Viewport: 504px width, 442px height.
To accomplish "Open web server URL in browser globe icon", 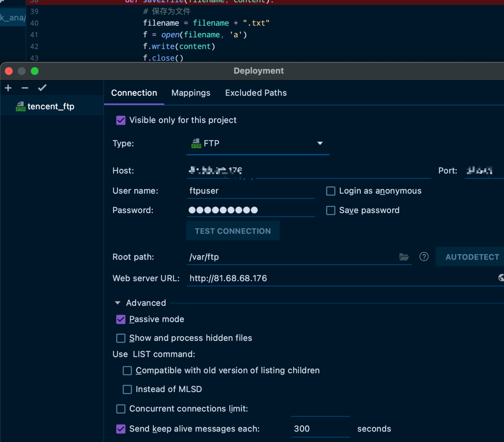I will [x=501, y=278].
